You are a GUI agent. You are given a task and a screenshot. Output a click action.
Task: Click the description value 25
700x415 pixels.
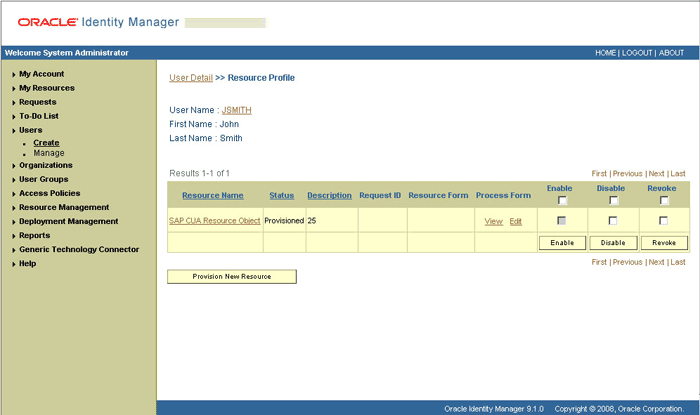(x=312, y=220)
